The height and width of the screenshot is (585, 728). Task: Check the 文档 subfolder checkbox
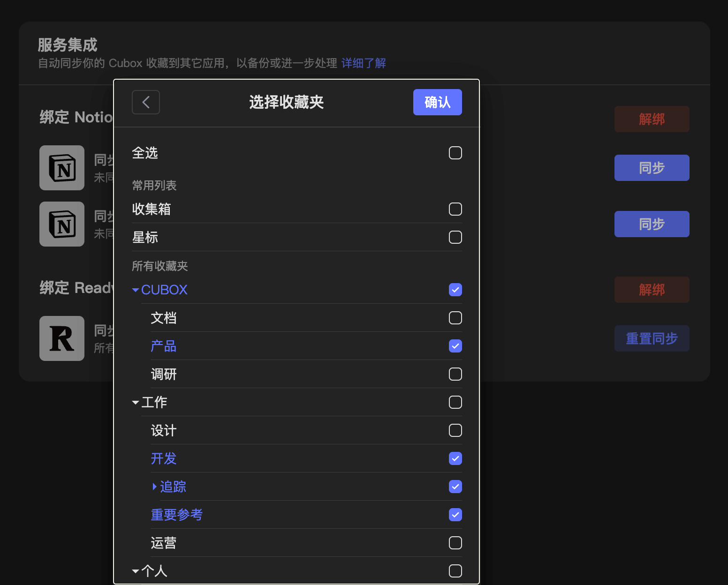click(455, 318)
